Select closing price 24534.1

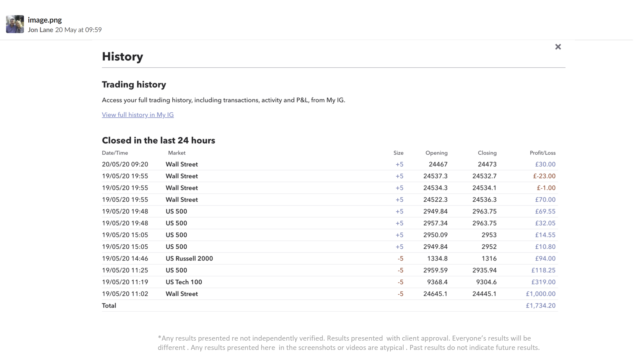click(484, 188)
